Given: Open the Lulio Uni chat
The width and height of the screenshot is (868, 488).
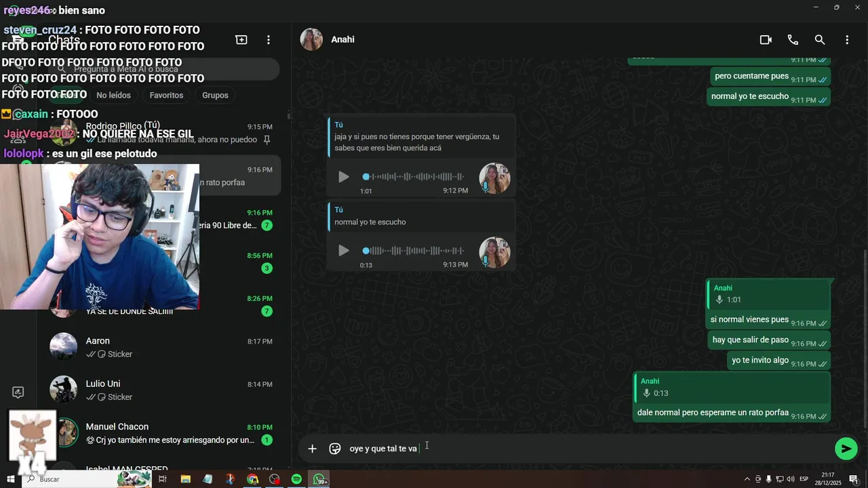Looking at the screenshot, I should pos(161,390).
